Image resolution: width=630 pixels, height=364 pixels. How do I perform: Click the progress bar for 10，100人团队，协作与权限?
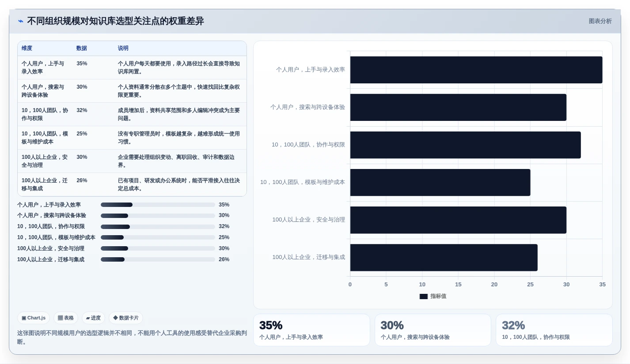pyautogui.click(x=158, y=227)
